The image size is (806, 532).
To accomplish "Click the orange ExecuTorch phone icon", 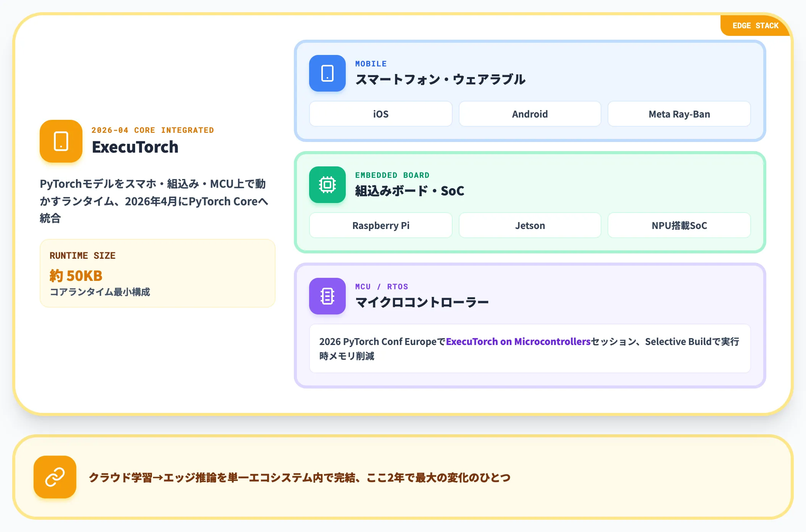I will tap(61, 141).
